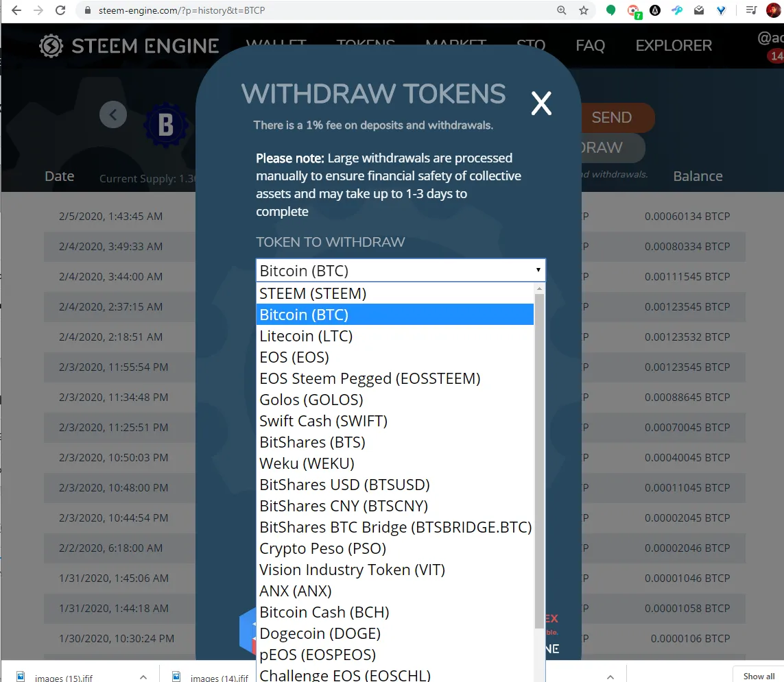Expand images (15).jfif download menu
784x682 pixels.
(x=143, y=677)
